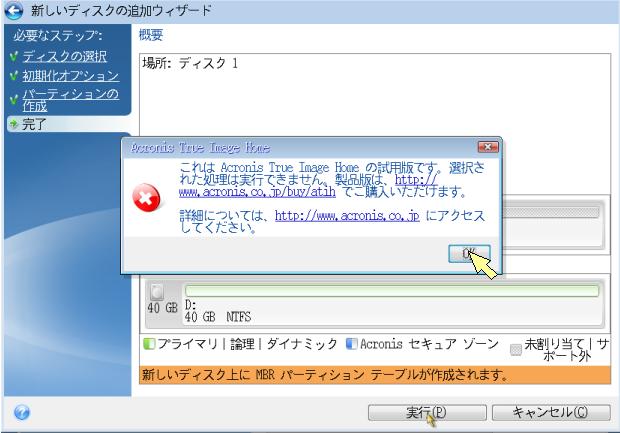Viewport: 620px width, 433px height.
Task: Go to the パーティションの作成 step
Action: (x=70, y=100)
